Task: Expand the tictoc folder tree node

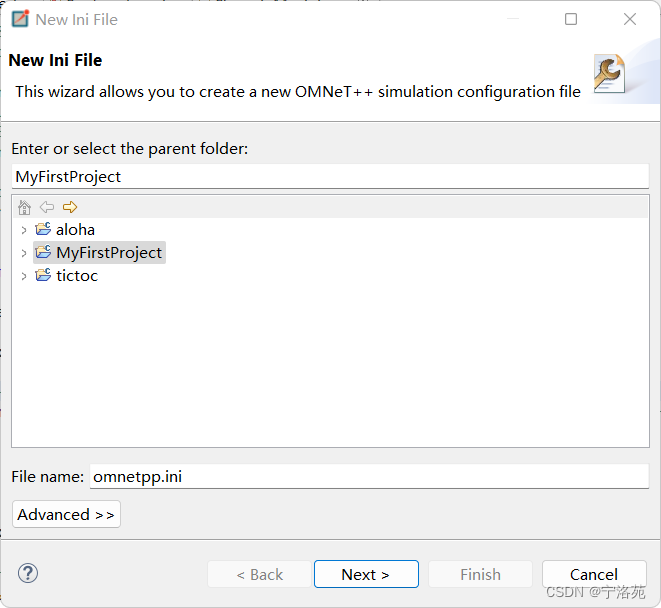Action: click(24, 276)
